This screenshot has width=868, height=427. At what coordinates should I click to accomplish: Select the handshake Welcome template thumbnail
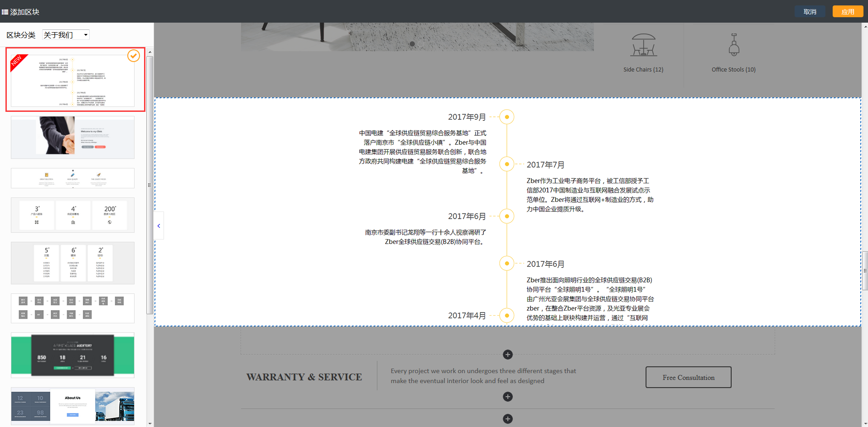tap(72, 137)
